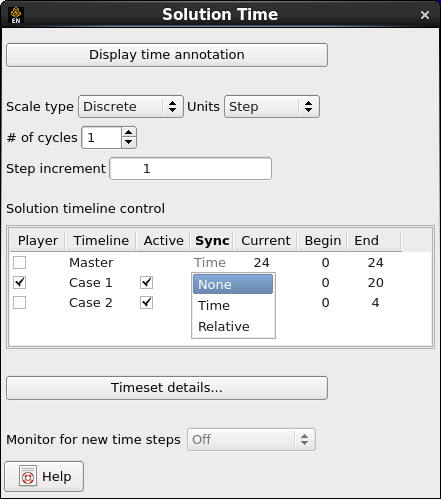Increase the number of cycles with up arrow
The image size is (441, 499).
point(129,132)
